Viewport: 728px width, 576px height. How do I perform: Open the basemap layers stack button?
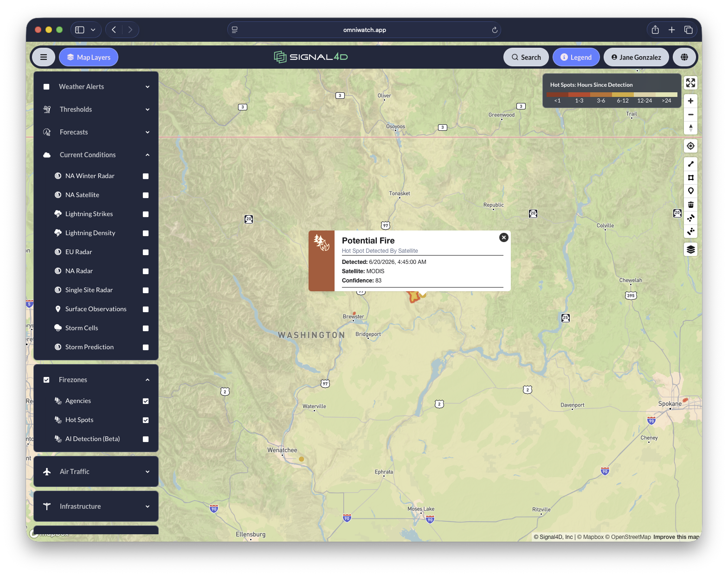click(x=691, y=250)
